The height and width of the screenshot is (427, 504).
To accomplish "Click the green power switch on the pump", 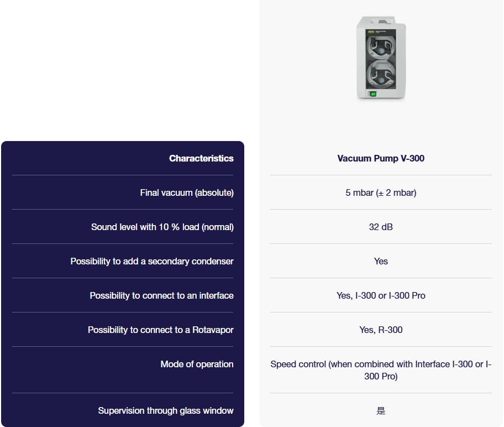I will (x=374, y=94).
